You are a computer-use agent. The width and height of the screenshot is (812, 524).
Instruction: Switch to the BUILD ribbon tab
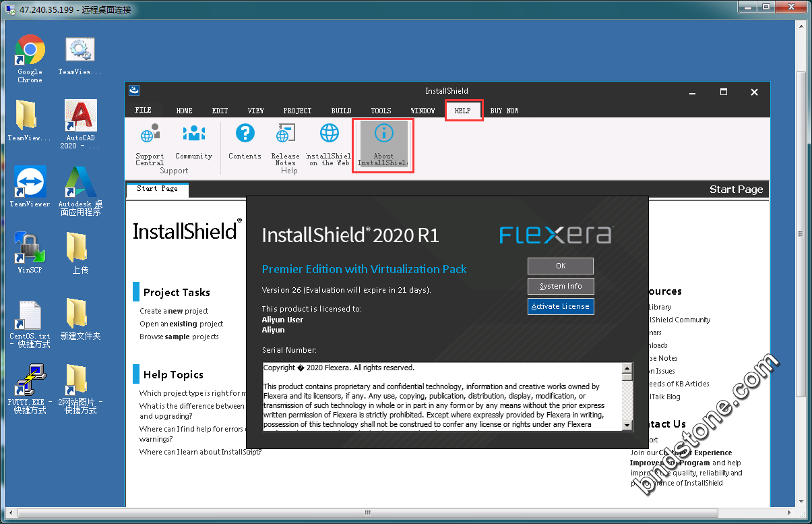[x=341, y=111]
